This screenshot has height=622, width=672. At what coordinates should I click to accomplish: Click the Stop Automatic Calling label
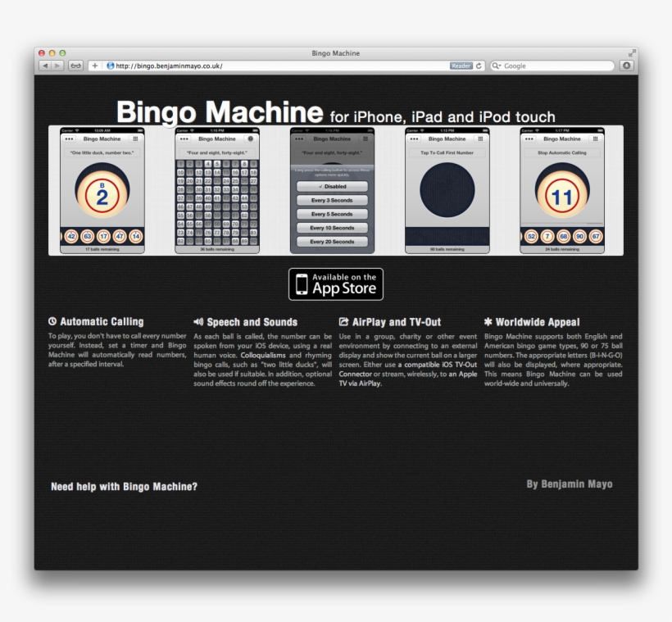562,152
